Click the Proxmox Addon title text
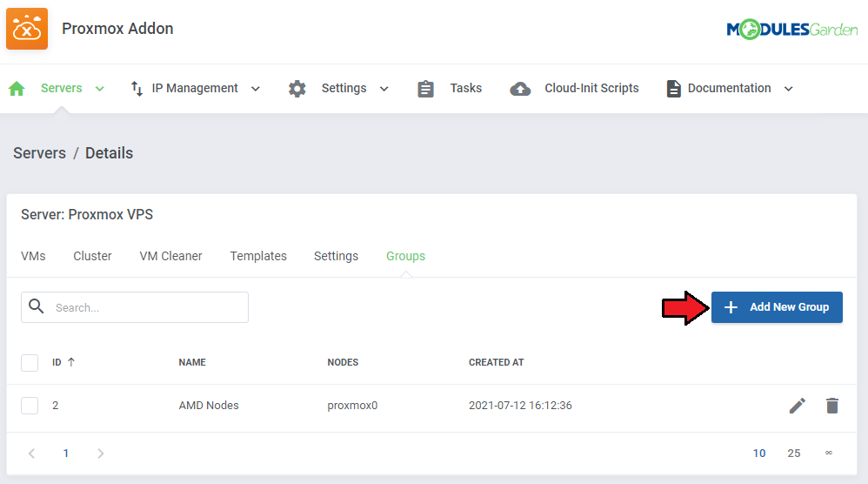 tap(117, 29)
